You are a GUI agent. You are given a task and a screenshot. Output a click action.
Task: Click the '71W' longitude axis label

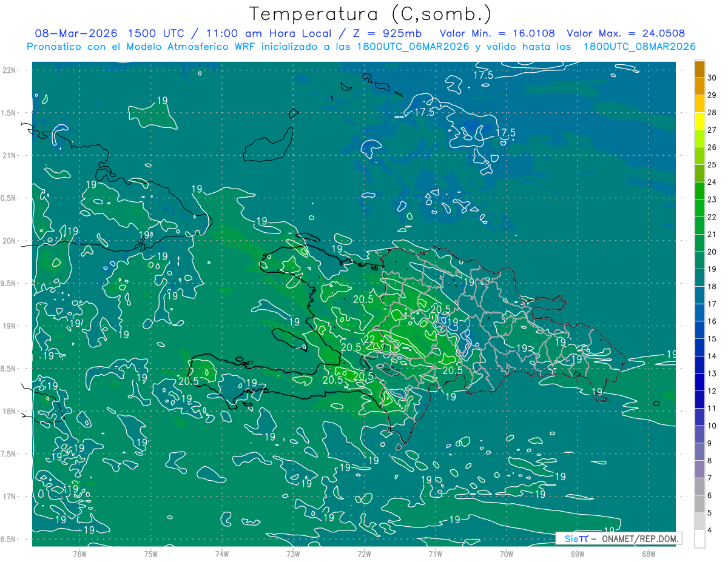pos(435,554)
